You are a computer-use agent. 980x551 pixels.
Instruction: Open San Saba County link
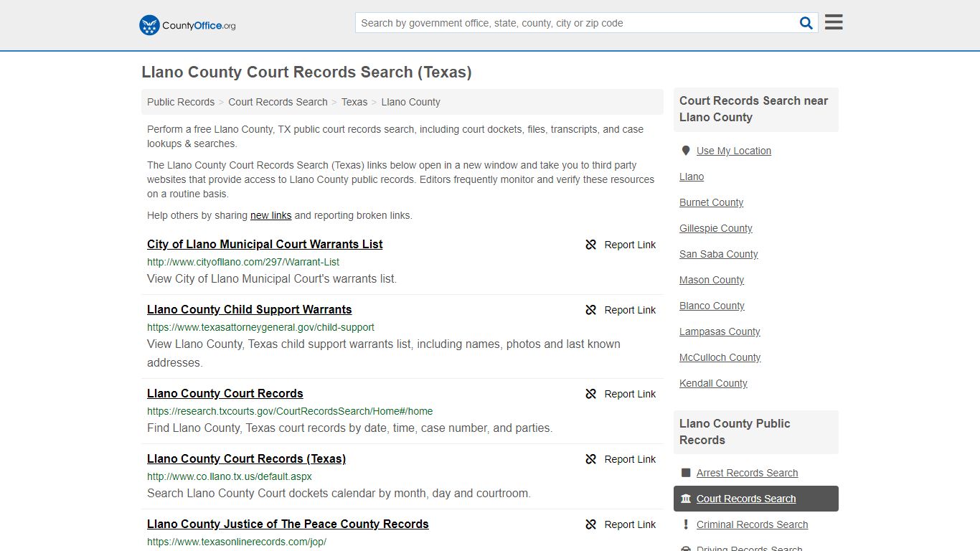tap(718, 254)
